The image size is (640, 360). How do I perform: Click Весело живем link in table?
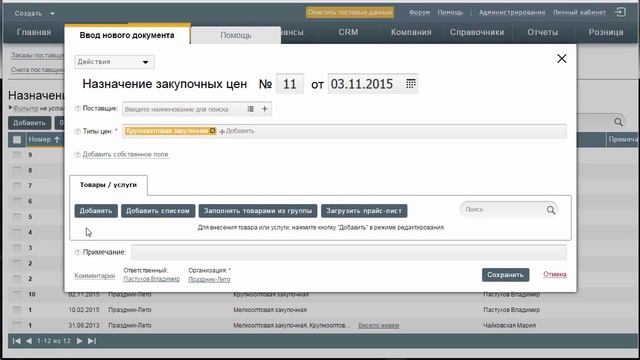pos(378,326)
